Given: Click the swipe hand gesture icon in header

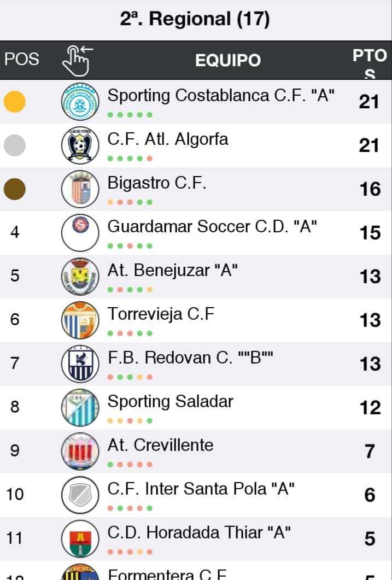Looking at the screenshot, I should coord(77,61).
